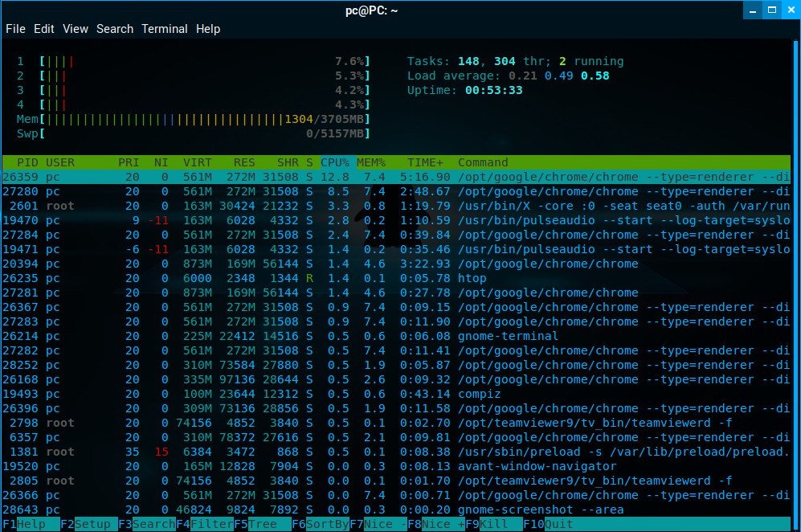This screenshot has height=532, width=801.
Task: Select teamviewerd process row PID 2805
Action: [x=396, y=481]
